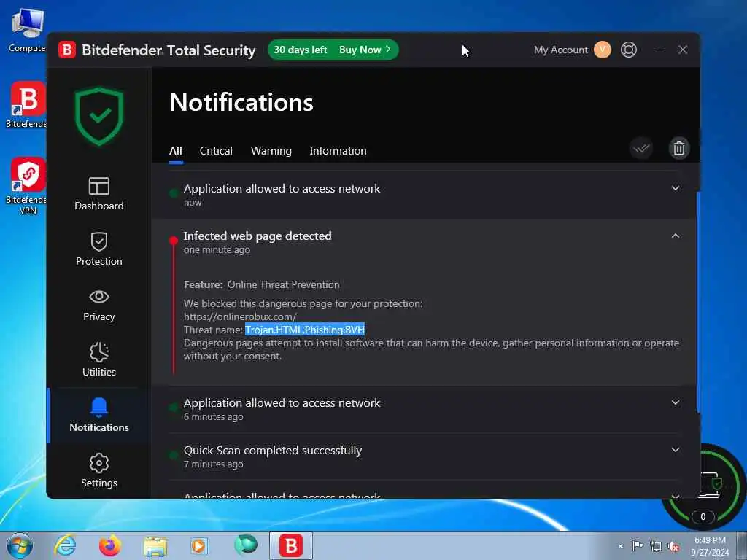Image resolution: width=747 pixels, height=560 pixels.
Task: Show hidden tray icons arrow
Action: (620, 546)
